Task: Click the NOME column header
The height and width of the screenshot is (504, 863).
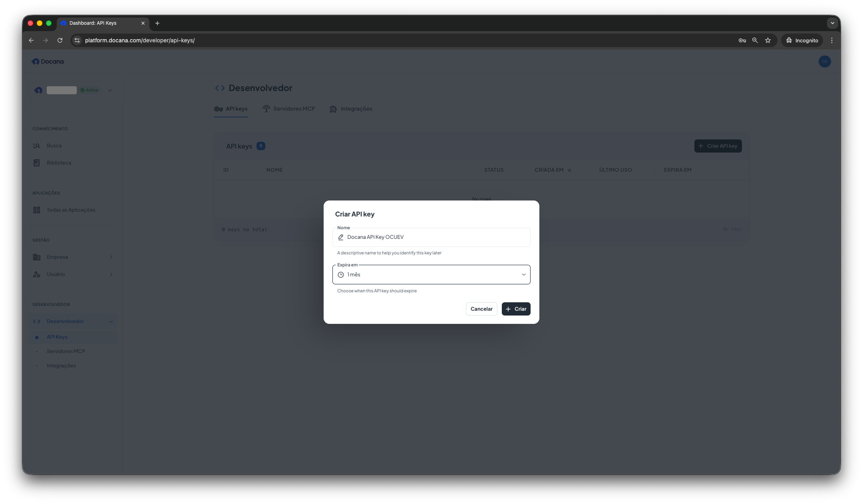Action: tap(274, 170)
